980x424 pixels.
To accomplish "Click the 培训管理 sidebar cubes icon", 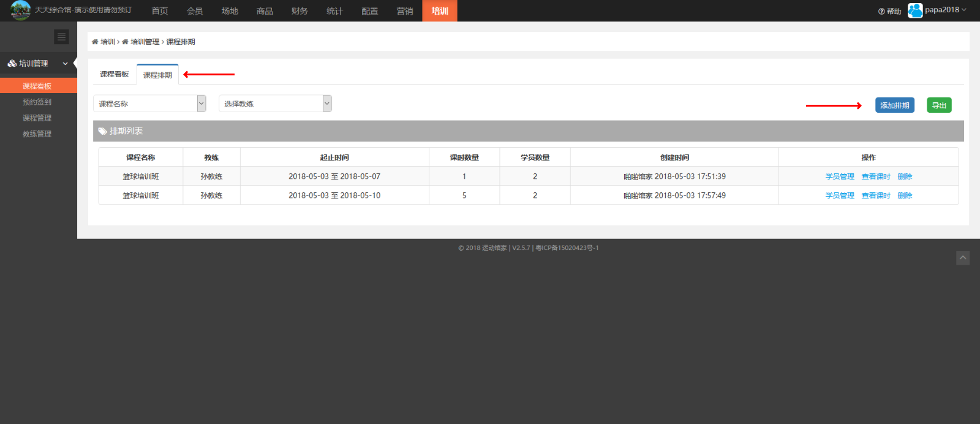I will pyautogui.click(x=12, y=63).
